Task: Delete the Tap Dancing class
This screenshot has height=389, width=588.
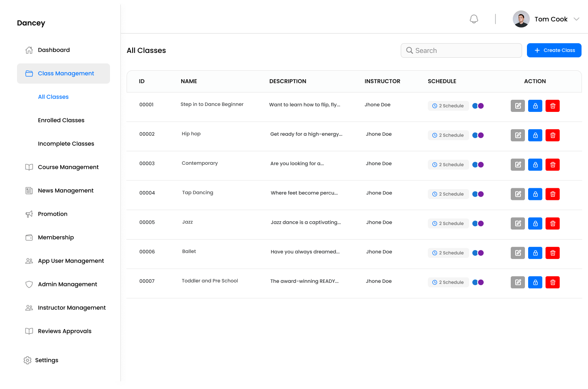Action: click(552, 194)
